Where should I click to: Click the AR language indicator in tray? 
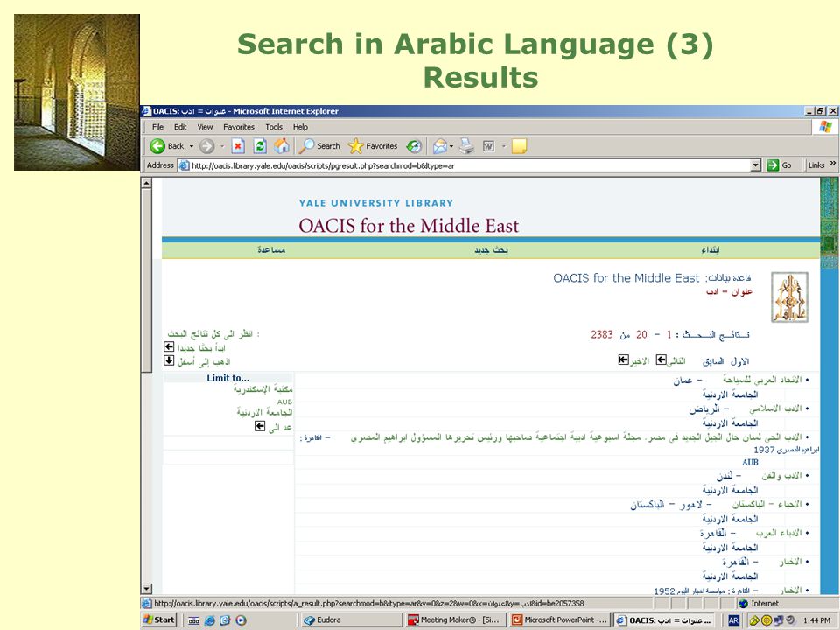(733, 619)
